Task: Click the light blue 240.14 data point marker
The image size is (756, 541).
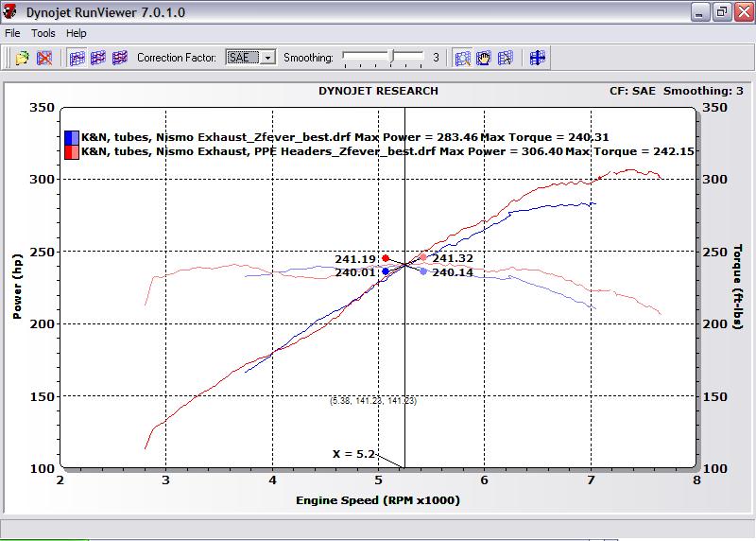Action: pos(423,271)
